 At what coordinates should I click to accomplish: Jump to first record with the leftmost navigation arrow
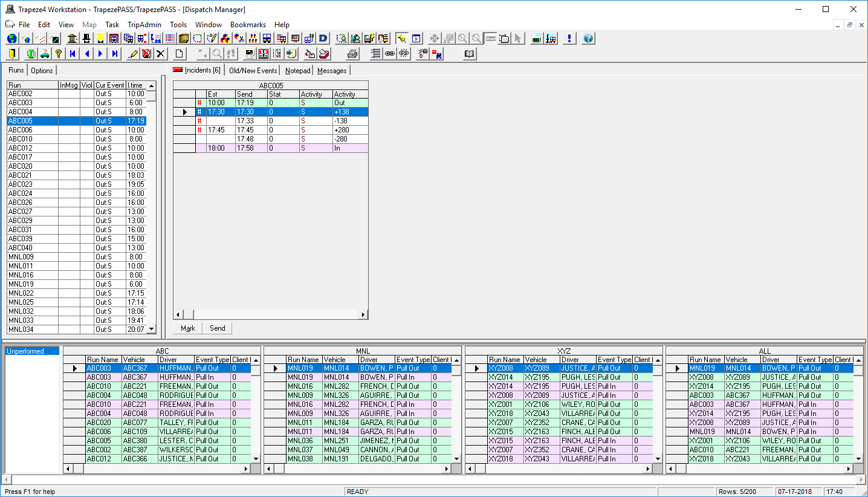pos(73,53)
